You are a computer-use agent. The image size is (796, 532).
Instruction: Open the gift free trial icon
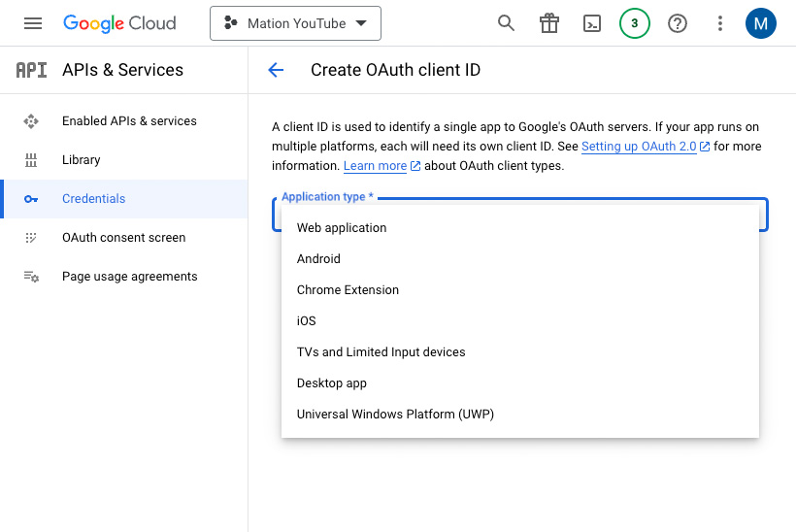click(x=548, y=23)
